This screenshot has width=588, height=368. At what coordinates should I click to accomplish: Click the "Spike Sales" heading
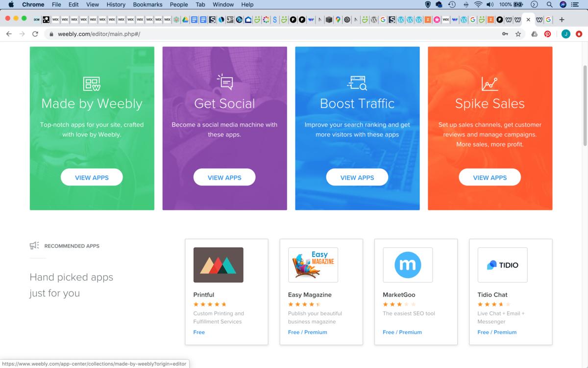[x=490, y=104]
